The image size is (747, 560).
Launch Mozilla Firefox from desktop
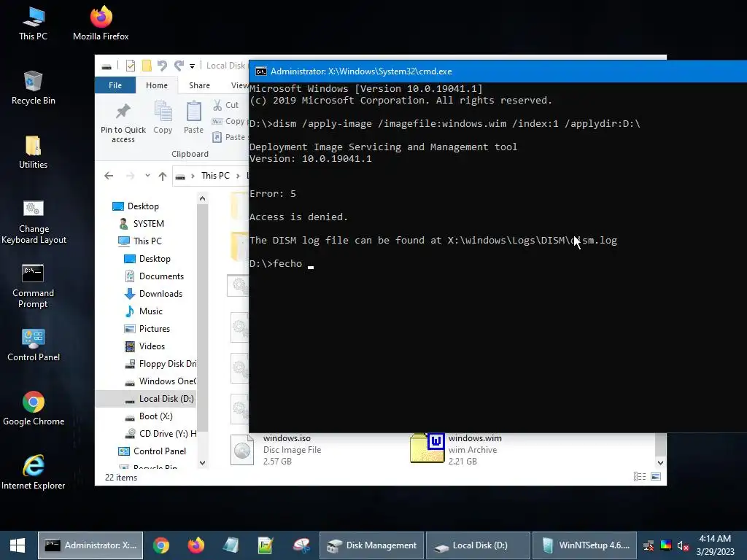point(101,23)
